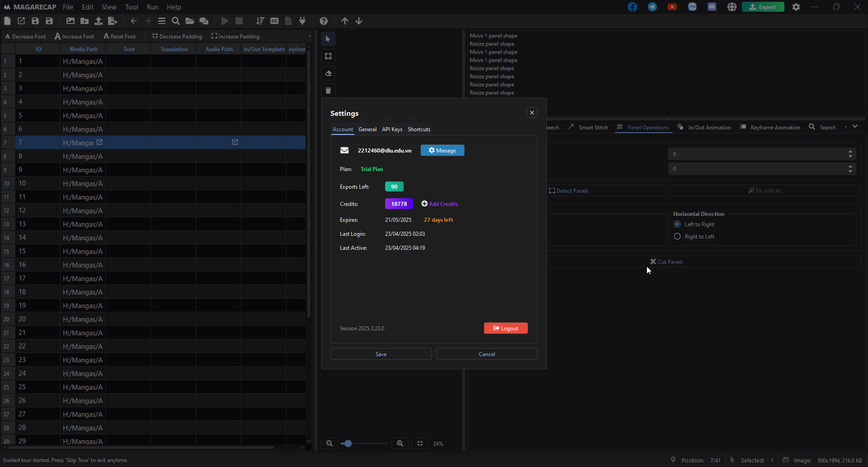Close the Settings dialog with X
Viewport: 868px width, 467px height.
(532, 113)
